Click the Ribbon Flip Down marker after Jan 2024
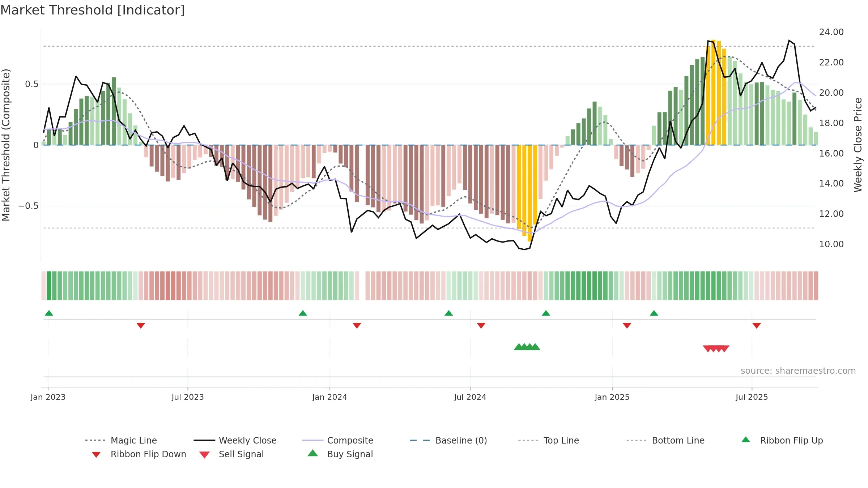868x488 pixels. [x=357, y=326]
